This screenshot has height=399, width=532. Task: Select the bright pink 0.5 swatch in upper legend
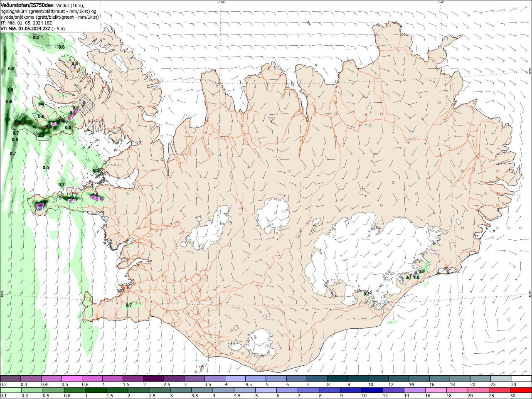coord(71,379)
